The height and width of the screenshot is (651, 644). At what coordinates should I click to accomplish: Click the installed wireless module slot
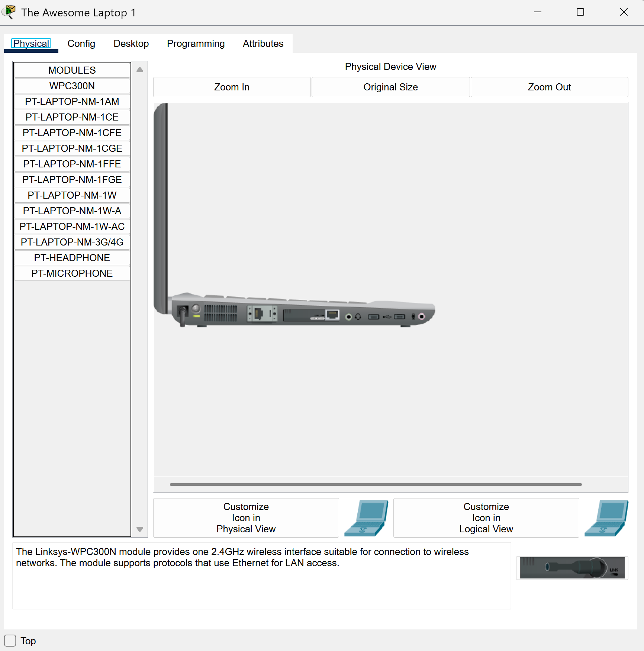point(311,315)
